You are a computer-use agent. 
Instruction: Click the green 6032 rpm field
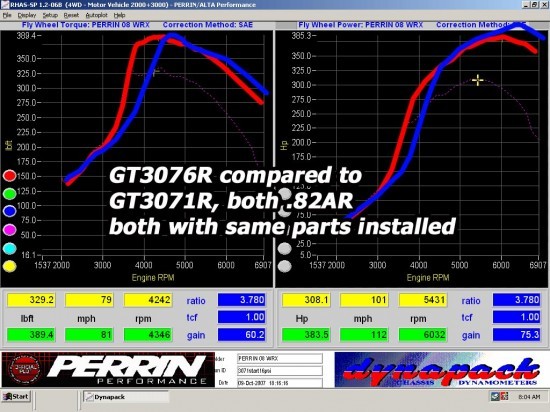click(423, 335)
